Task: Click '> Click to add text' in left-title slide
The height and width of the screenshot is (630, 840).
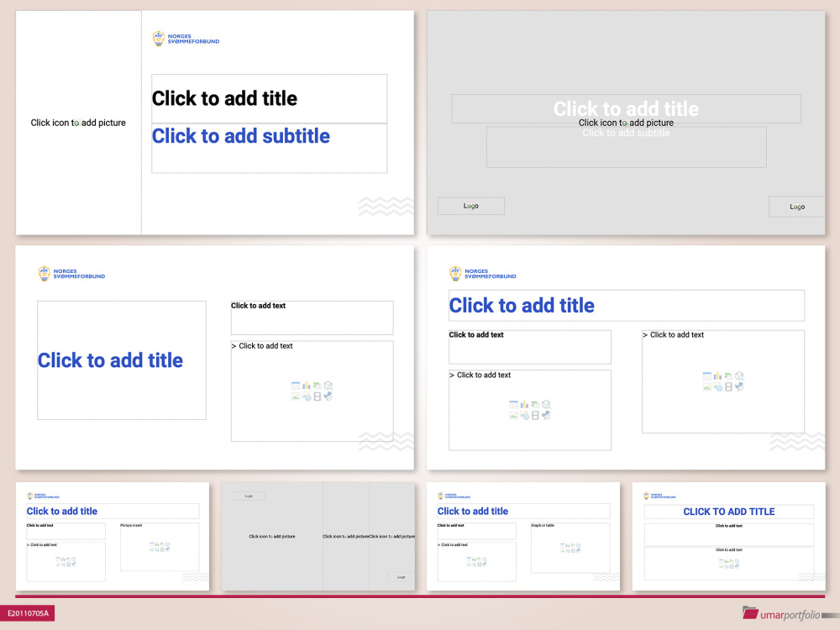Action: pos(262,346)
